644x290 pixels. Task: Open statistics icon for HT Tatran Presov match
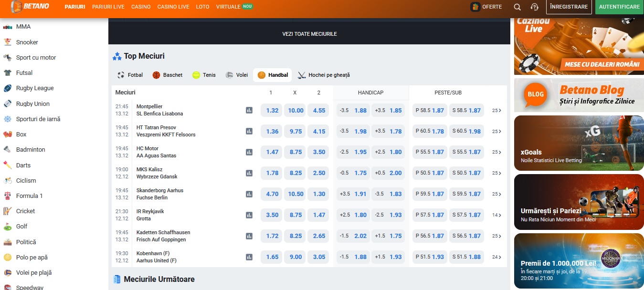coord(249,131)
